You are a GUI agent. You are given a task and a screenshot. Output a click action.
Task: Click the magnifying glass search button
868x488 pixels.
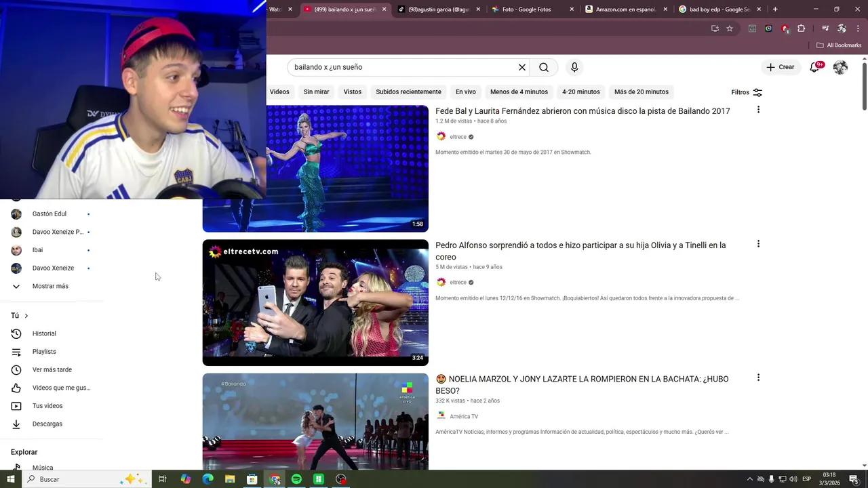pyautogui.click(x=544, y=67)
